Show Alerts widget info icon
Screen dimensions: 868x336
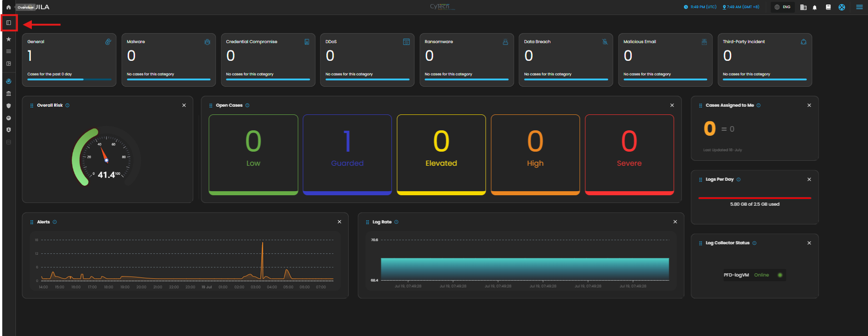[x=55, y=222]
